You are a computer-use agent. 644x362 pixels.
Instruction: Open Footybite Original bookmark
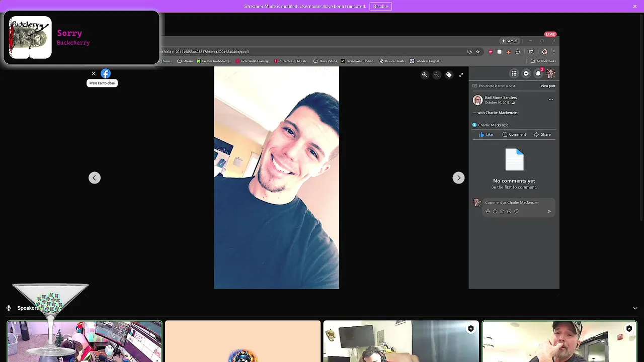click(426, 61)
